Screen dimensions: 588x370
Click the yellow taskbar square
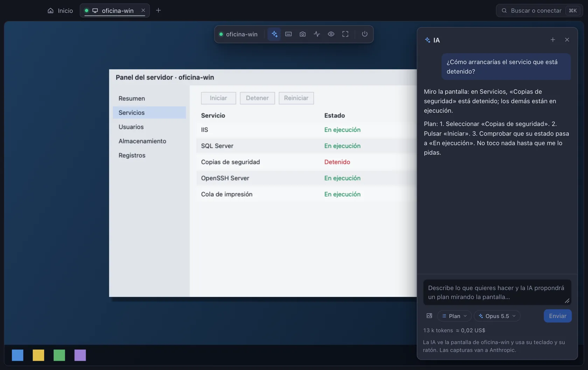[x=38, y=355]
